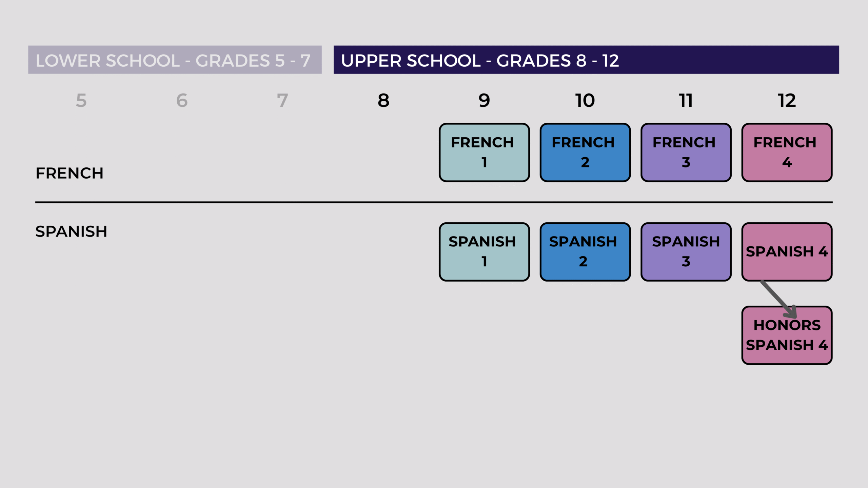Click the grade 12 column header
868x488 pixels.
tap(787, 101)
